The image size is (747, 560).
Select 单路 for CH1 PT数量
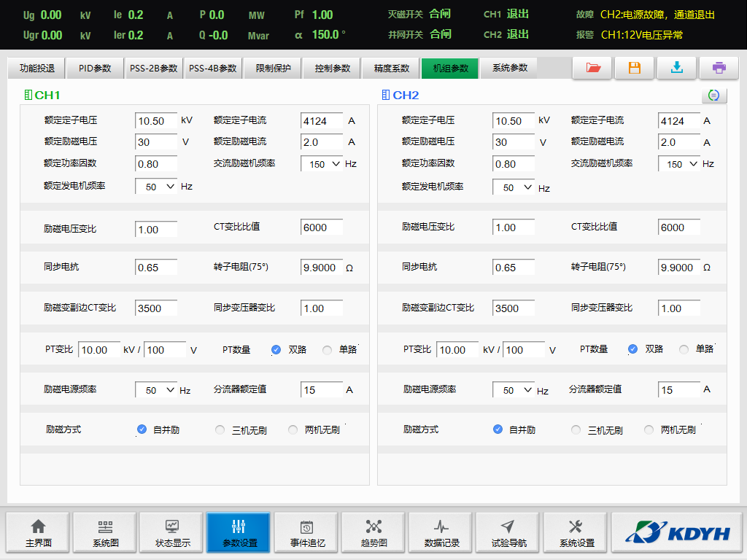[327, 350]
